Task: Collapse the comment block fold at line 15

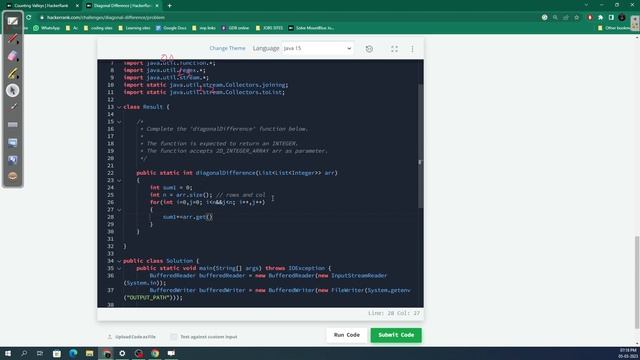Action: pyautogui.click(x=119, y=122)
